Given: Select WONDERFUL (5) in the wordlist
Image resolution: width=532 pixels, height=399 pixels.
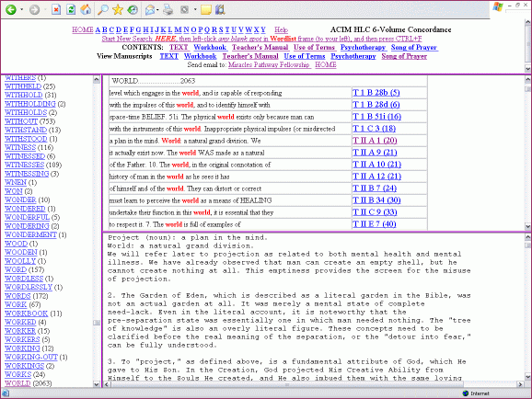Looking at the screenshot, I should pos(27,217).
